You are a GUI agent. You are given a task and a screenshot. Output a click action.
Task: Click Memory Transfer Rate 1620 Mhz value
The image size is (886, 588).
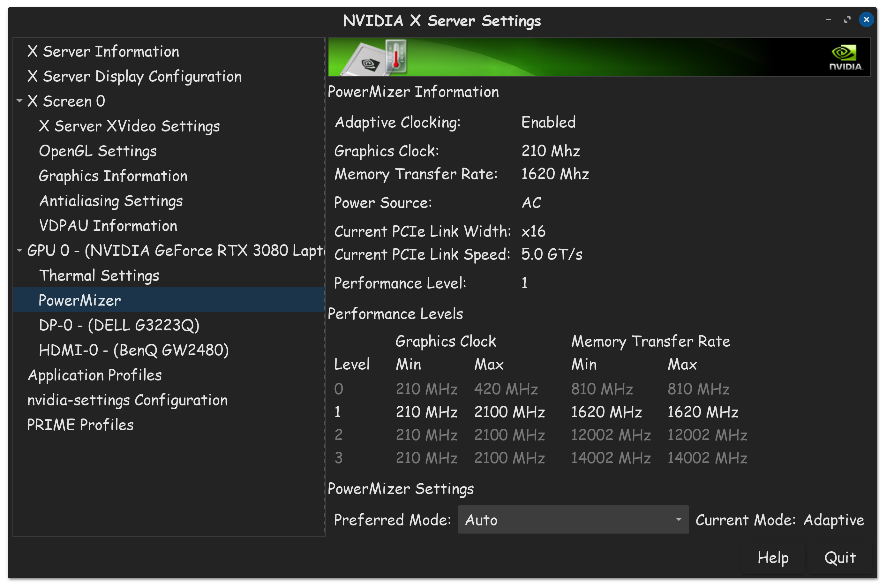pos(555,174)
